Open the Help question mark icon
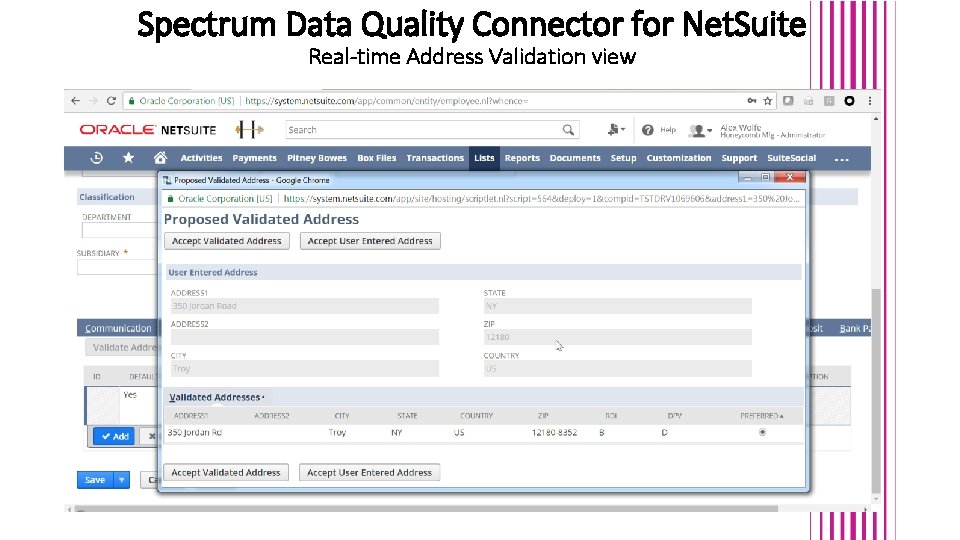The width and height of the screenshot is (960, 540). (648, 130)
